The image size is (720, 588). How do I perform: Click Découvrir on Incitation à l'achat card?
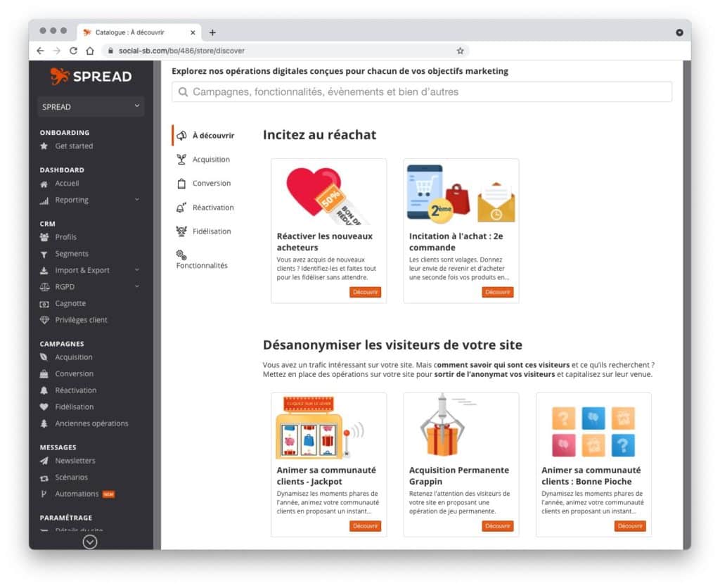(498, 292)
